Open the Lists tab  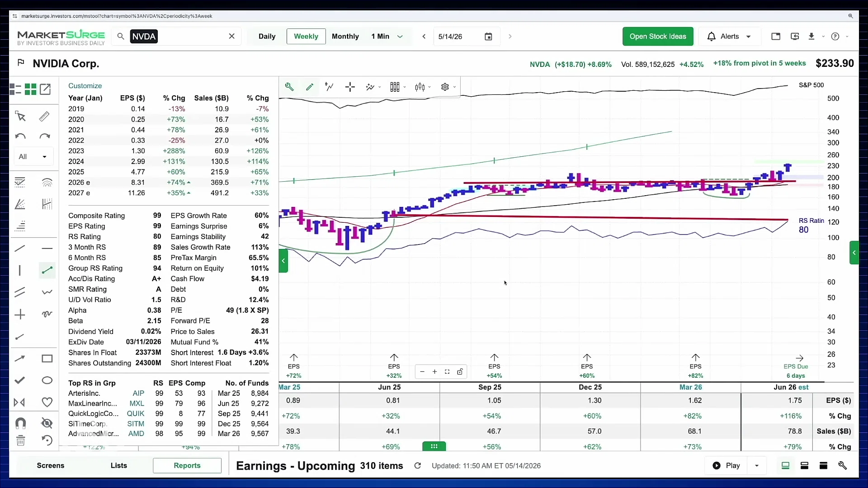[x=119, y=465]
